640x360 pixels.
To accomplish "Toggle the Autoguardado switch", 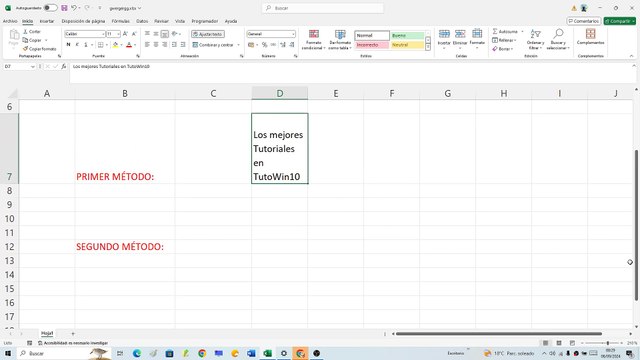I will click(x=50, y=8).
